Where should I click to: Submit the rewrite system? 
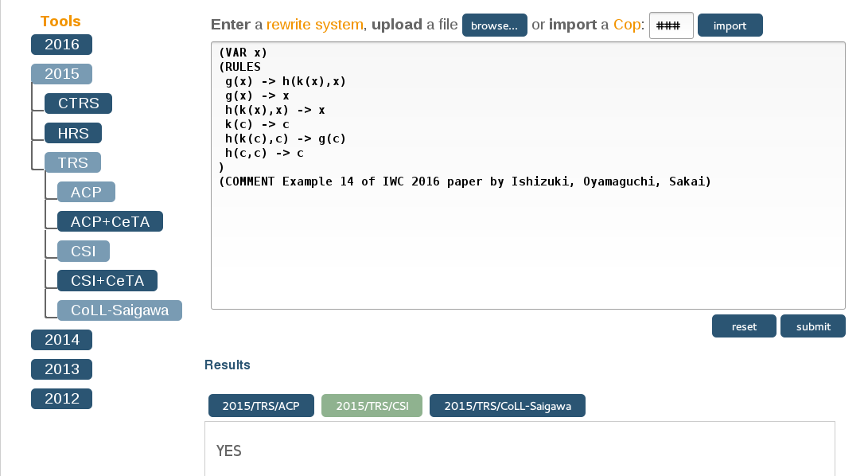pos(812,326)
